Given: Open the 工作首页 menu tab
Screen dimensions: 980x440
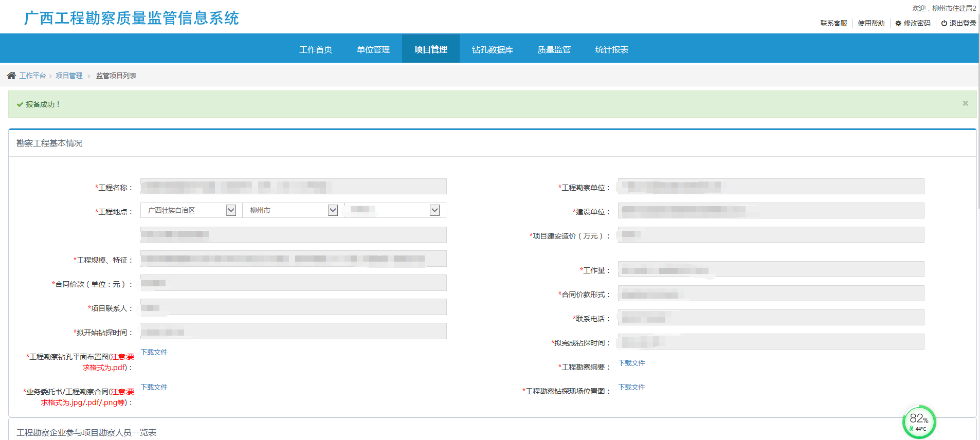Looking at the screenshot, I should pos(316,49).
